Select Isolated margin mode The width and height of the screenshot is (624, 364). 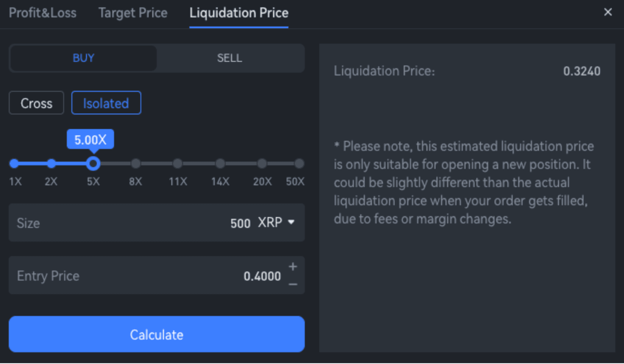point(106,103)
